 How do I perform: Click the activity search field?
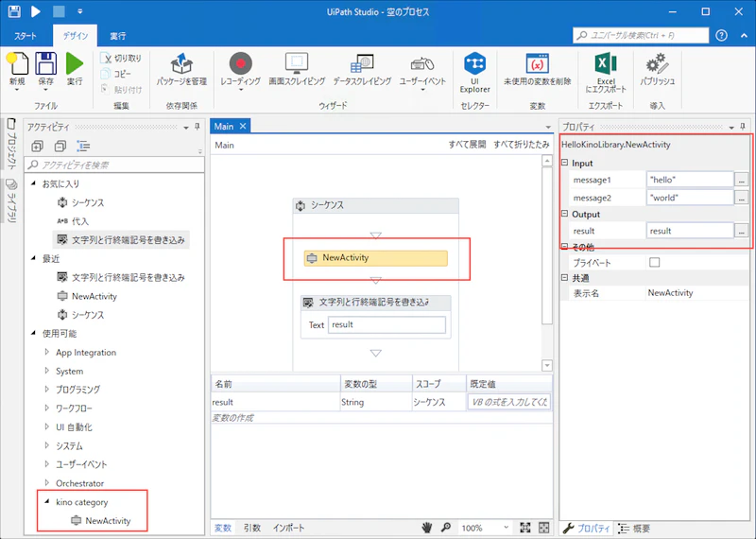(x=114, y=165)
